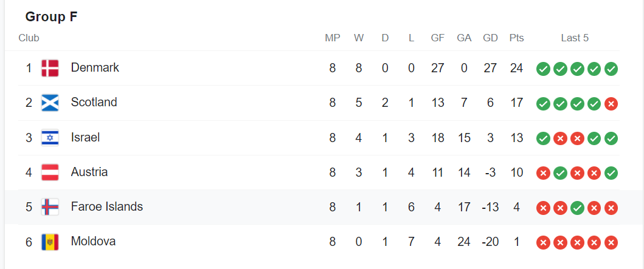Click Denmark's first green win icon
This screenshot has height=269, width=644.
tap(543, 69)
